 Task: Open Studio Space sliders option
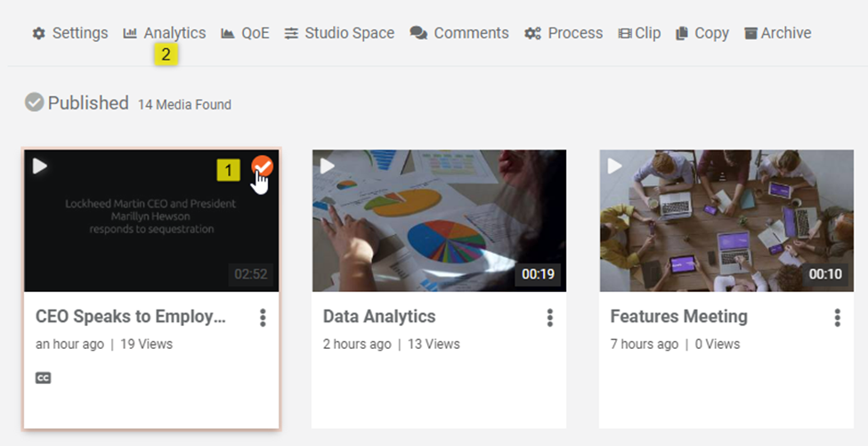coord(339,33)
